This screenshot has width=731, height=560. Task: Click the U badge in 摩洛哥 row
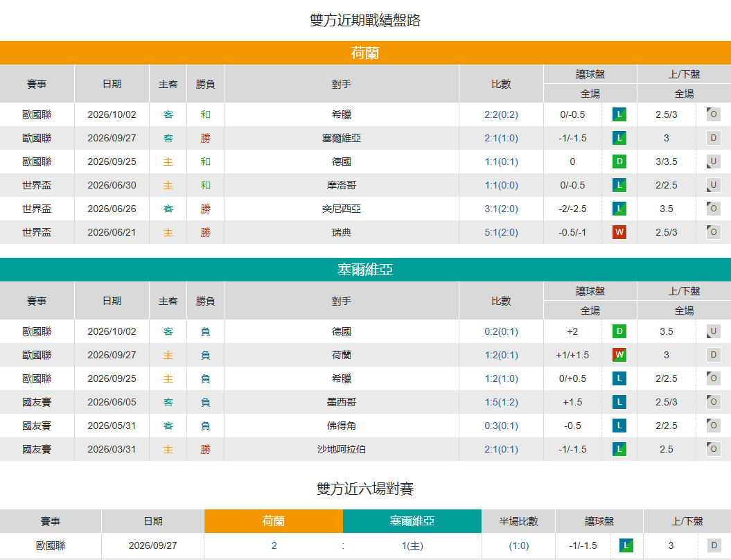[713, 185]
